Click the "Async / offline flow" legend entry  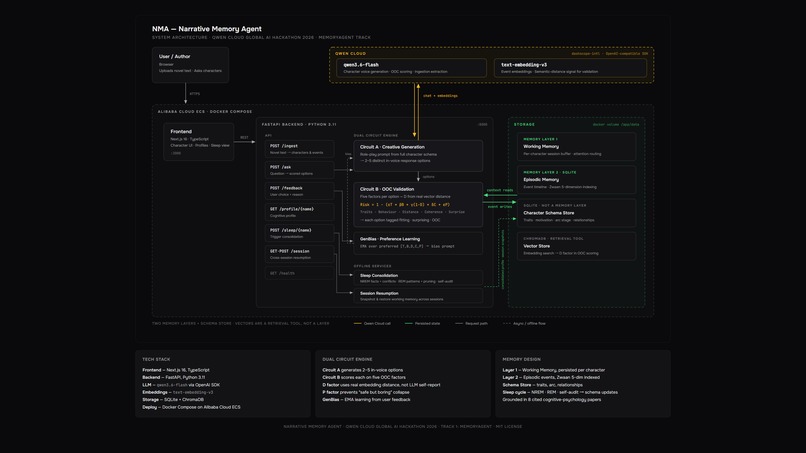(524, 323)
